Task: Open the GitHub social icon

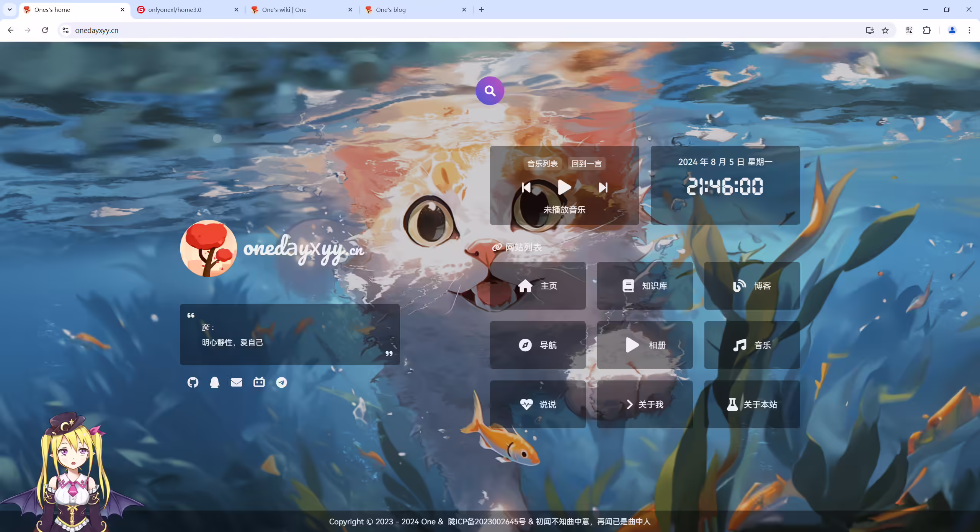Action: point(193,382)
